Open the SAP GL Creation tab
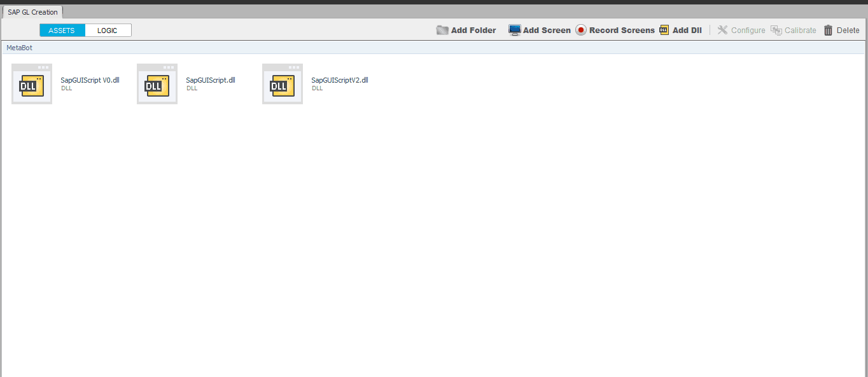868x377 pixels. pos(32,12)
